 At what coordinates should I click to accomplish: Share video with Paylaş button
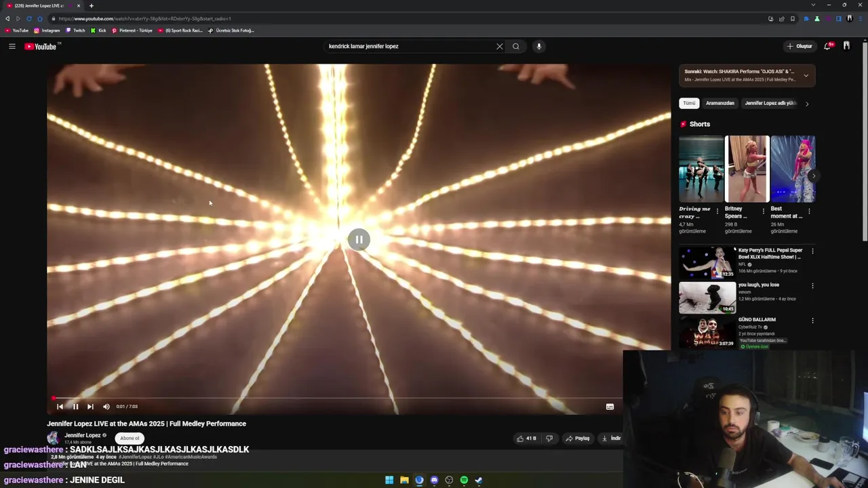click(x=578, y=439)
